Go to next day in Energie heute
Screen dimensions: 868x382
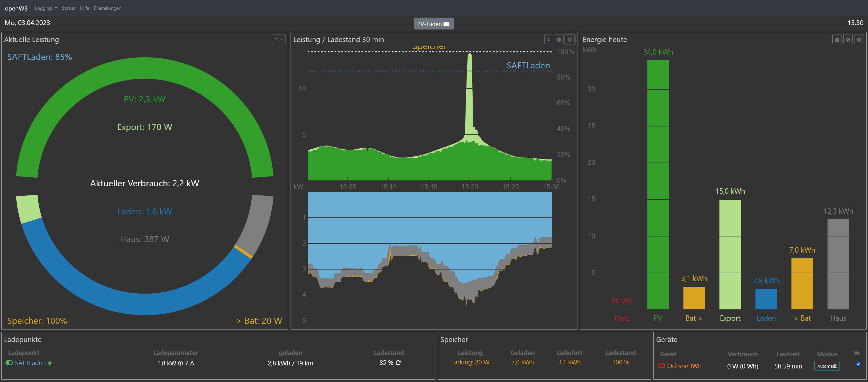(859, 40)
